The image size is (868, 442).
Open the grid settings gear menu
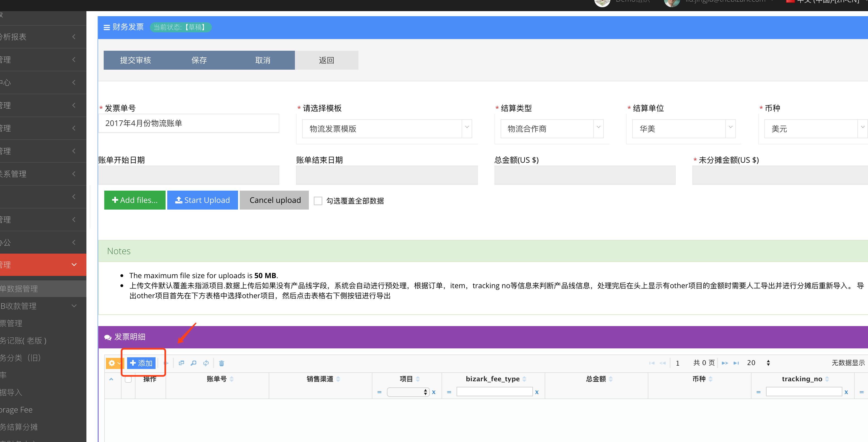point(115,363)
